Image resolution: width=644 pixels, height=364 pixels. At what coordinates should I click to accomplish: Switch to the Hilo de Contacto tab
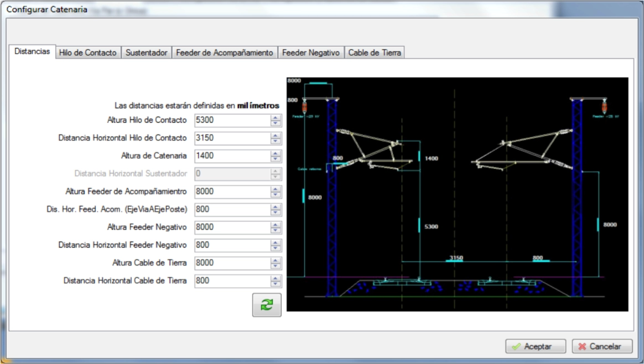tap(87, 53)
